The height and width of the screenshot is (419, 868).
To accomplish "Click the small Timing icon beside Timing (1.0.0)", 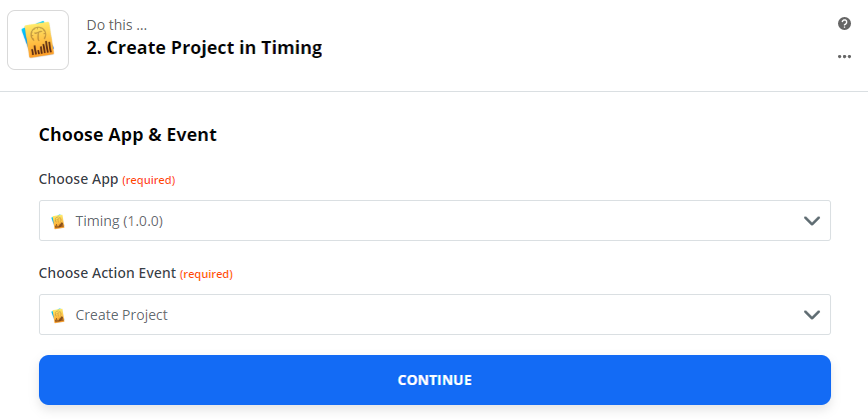I will tap(58, 221).
